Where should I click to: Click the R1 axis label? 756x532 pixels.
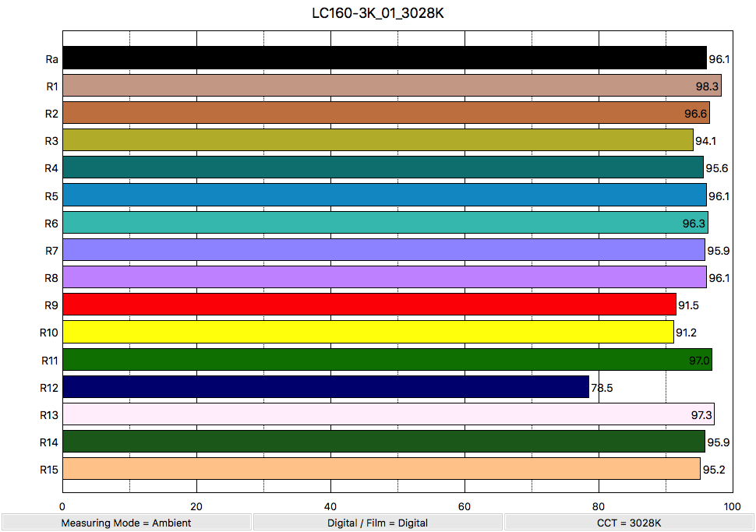coord(52,86)
